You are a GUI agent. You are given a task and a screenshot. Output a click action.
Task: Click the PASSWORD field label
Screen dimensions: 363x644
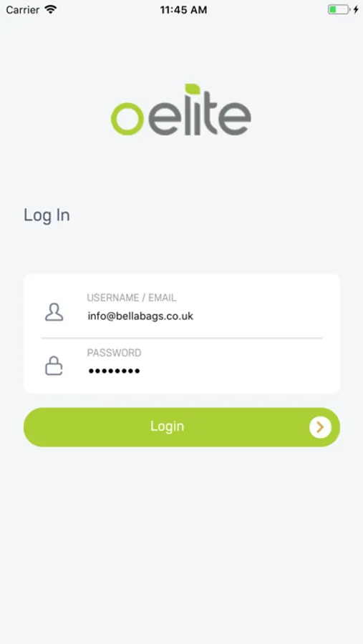(114, 353)
